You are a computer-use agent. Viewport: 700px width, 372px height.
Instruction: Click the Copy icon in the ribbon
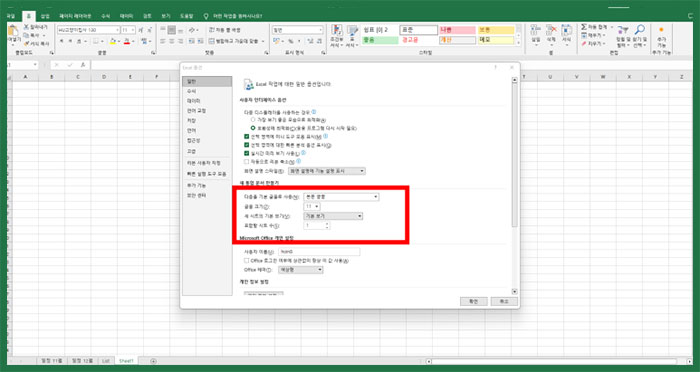(x=26, y=35)
